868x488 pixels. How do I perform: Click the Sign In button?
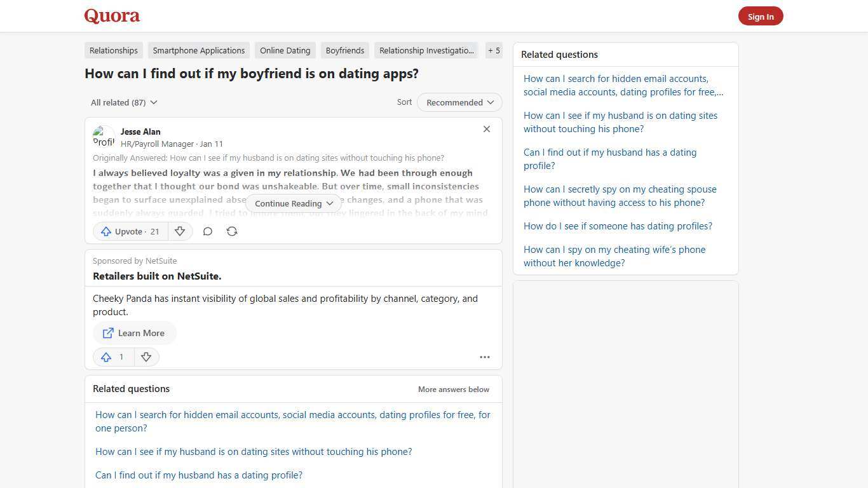point(761,16)
